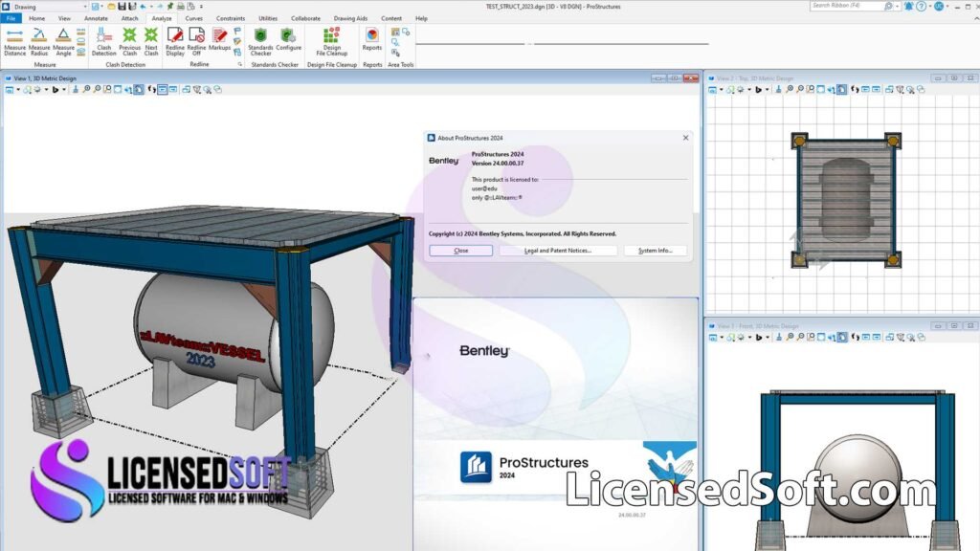This screenshot has height=551, width=980.
Task: Switch to the Collaborate ribbon tab
Action: point(305,18)
